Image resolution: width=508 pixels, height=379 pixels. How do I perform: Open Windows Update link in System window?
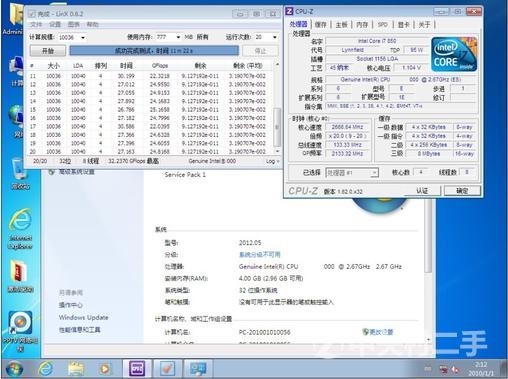[x=84, y=317]
